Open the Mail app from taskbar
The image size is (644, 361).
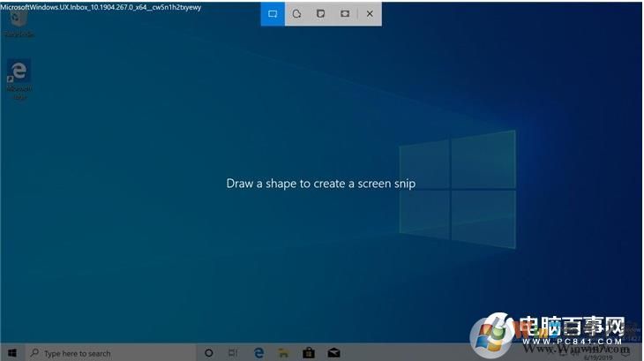point(333,353)
